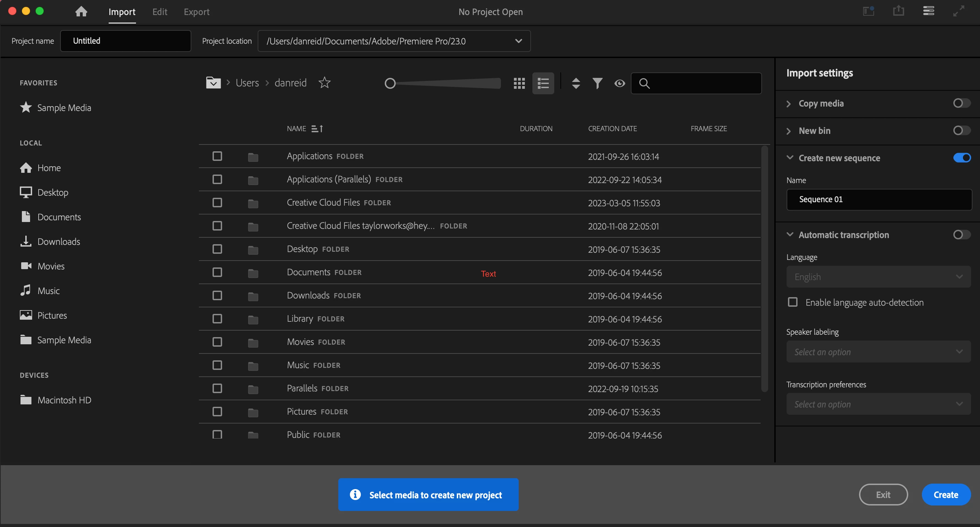Switch to the Edit tab
The image size is (980, 527).
point(159,12)
